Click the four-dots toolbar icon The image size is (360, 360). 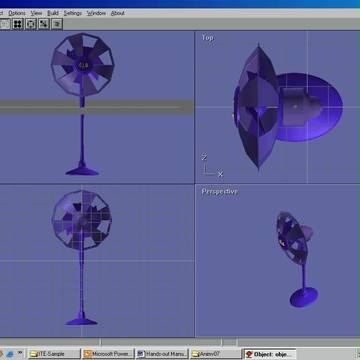pyautogui.click(x=18, y=24)
